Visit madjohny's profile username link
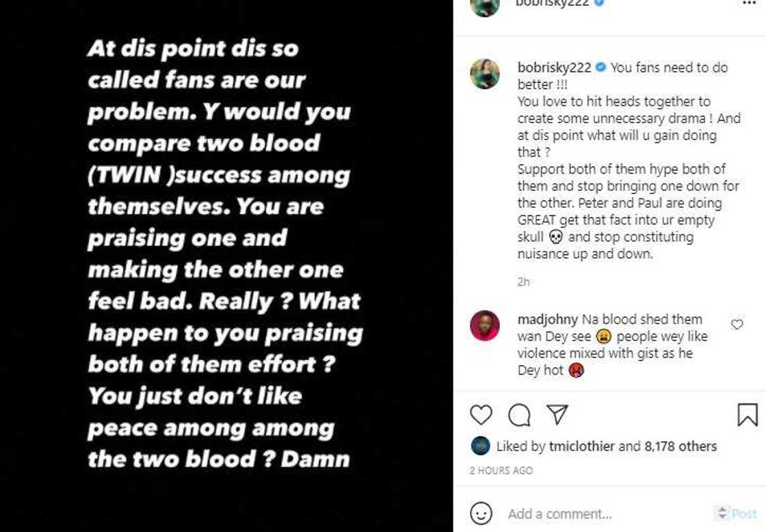766x532 pixels. point(548,319)
